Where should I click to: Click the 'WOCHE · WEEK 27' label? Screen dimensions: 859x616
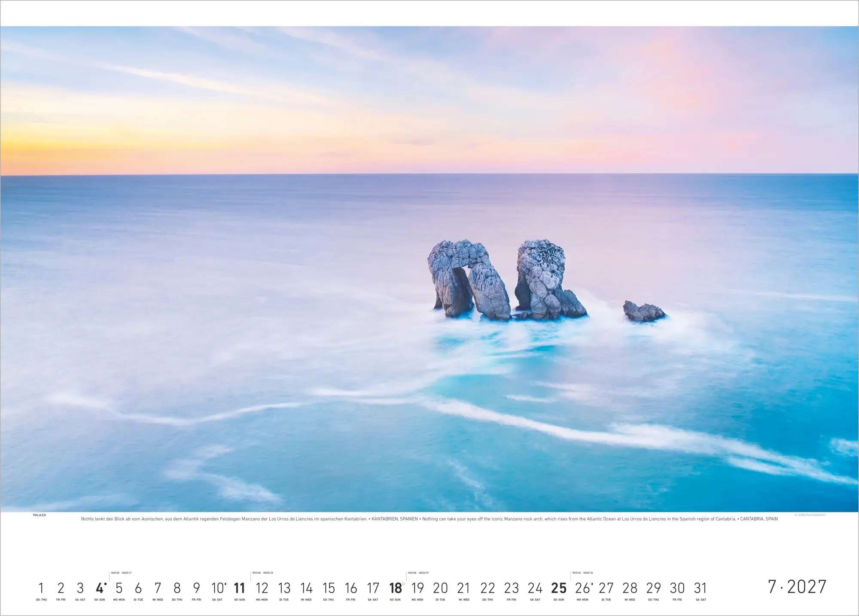pos(121,573)
